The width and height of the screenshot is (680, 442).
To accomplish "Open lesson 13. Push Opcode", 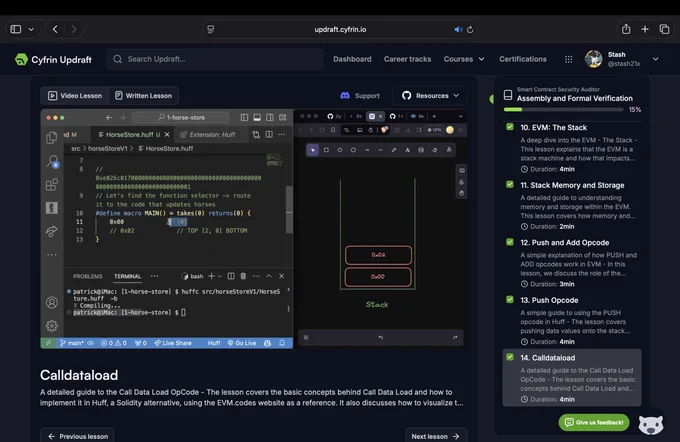I will 572,321.
